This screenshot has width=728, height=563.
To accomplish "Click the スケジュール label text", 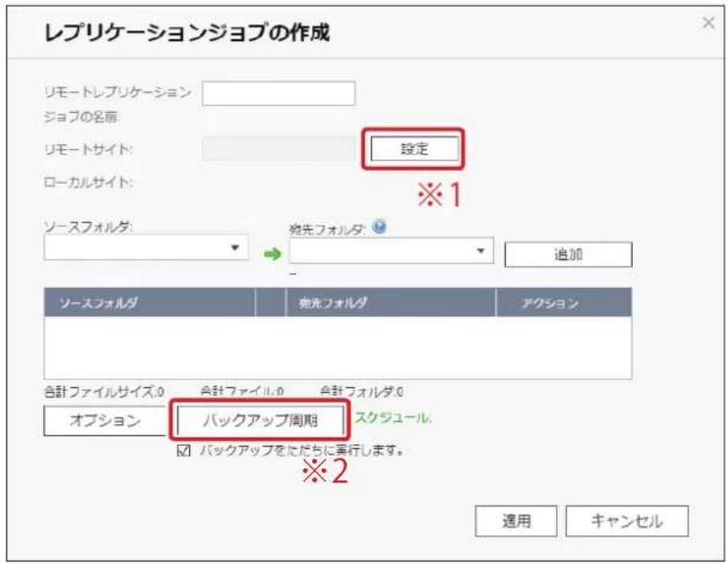I will point(394,418).
